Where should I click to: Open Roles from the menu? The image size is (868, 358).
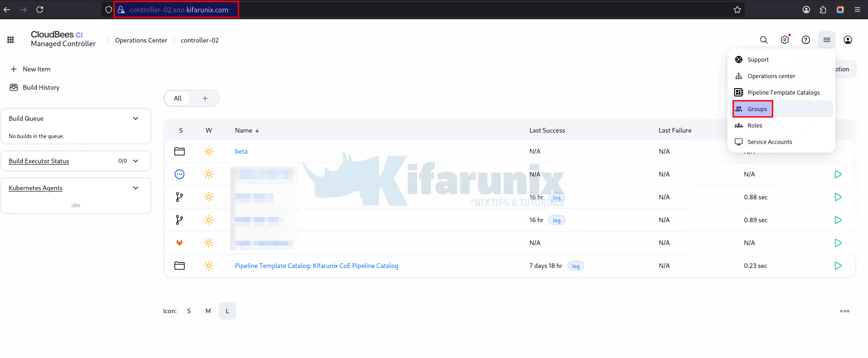point(781,125)
